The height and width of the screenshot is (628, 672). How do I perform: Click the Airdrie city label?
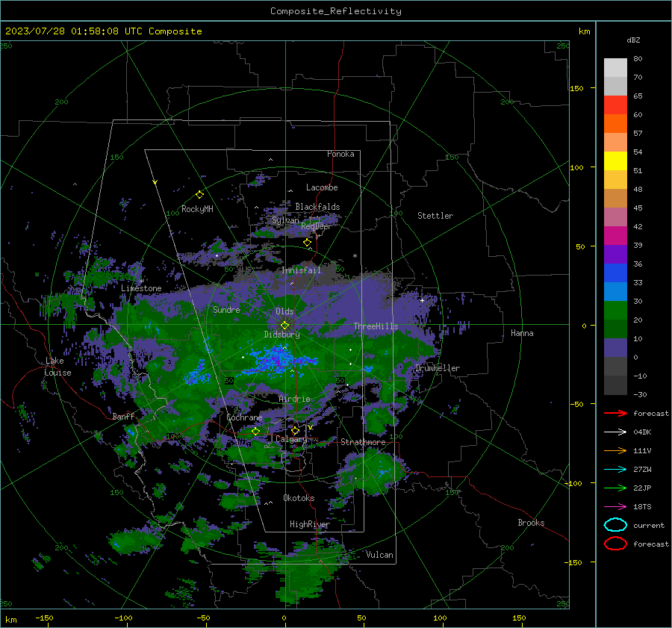294,399
